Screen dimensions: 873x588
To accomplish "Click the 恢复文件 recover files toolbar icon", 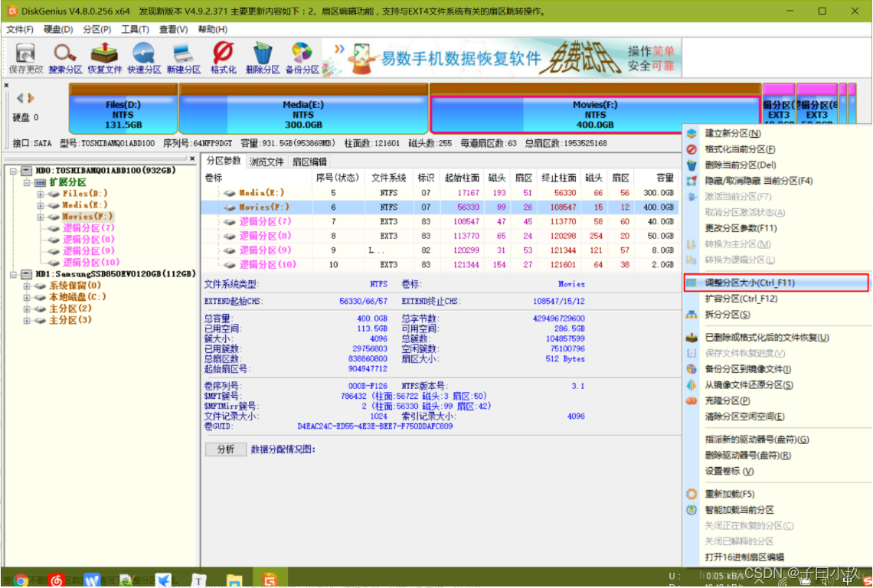I will pyautogui.click(x=105, y=58).
